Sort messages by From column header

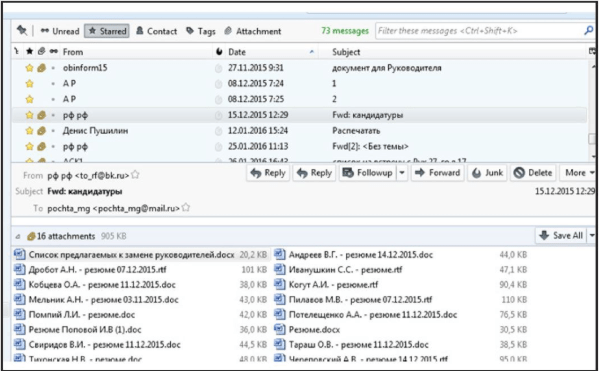pos(73,52)
